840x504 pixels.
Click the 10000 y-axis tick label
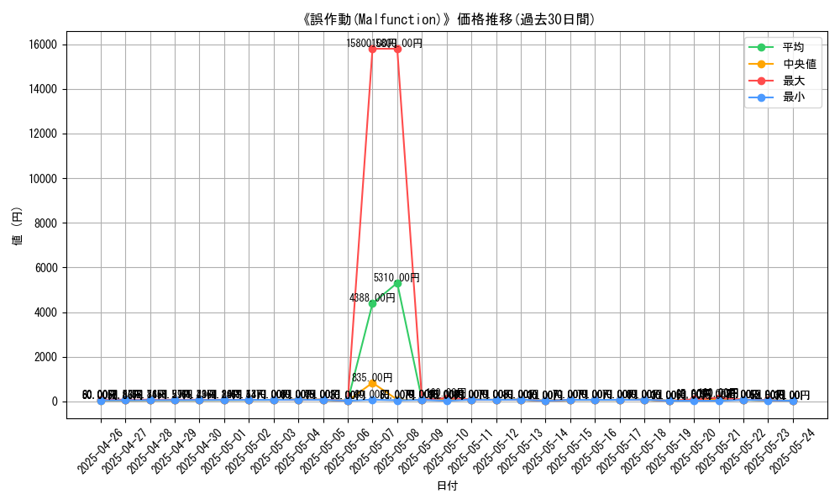(43, 178)
